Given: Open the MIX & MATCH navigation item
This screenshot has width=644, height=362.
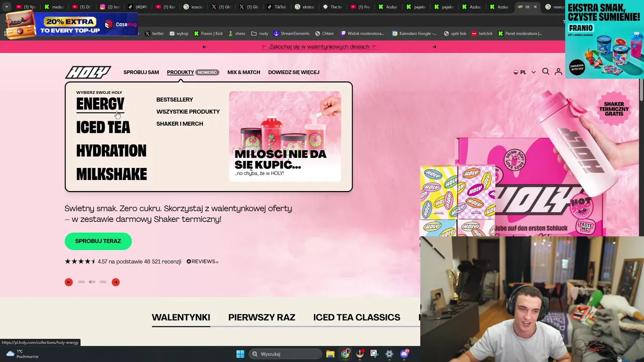Looking at the screenshot, I should (x=244, y=72).
